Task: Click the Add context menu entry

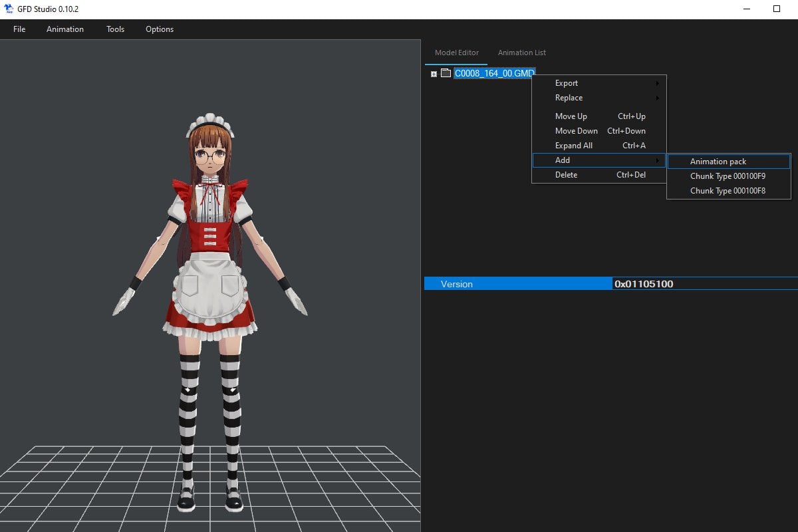Action: [598, 160]
